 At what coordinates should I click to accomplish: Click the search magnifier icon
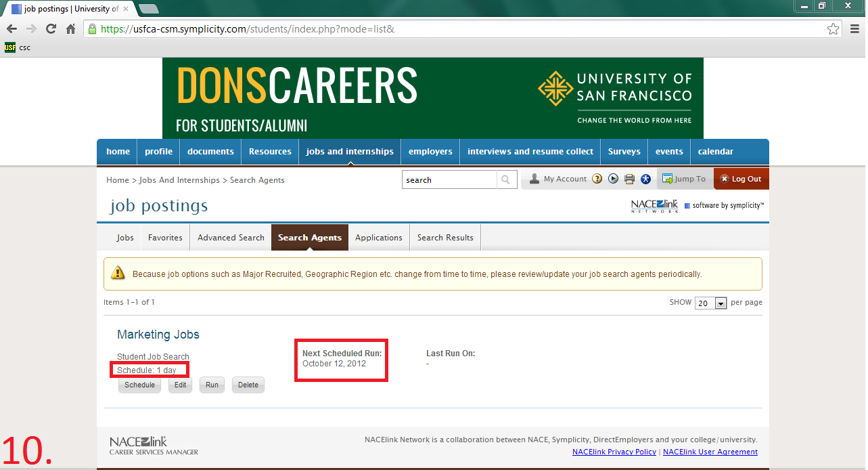point(505,179)
